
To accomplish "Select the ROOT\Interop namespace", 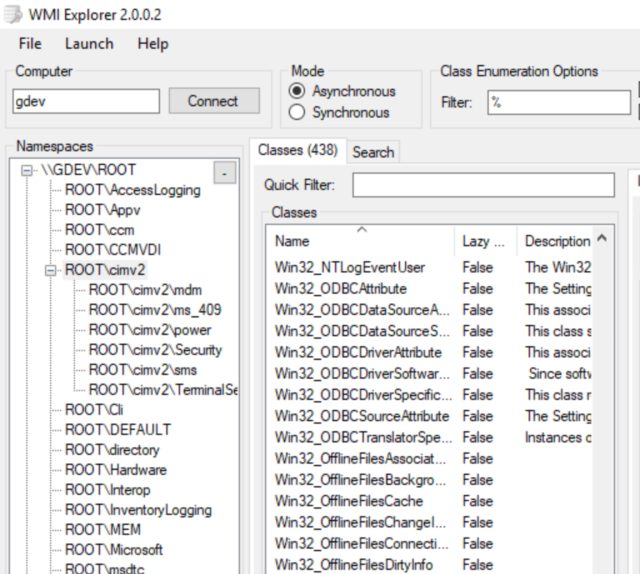I will coord(108,490).
